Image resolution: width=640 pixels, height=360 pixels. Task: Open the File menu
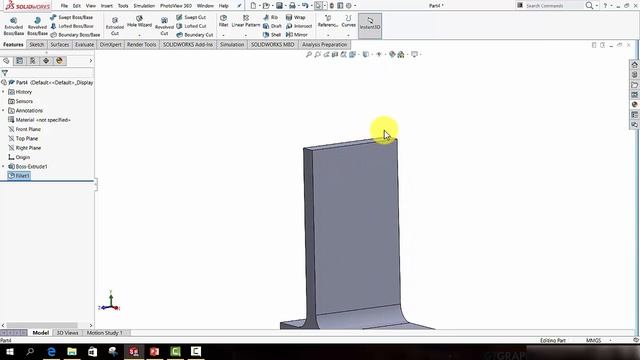click(x=64, y=6)
